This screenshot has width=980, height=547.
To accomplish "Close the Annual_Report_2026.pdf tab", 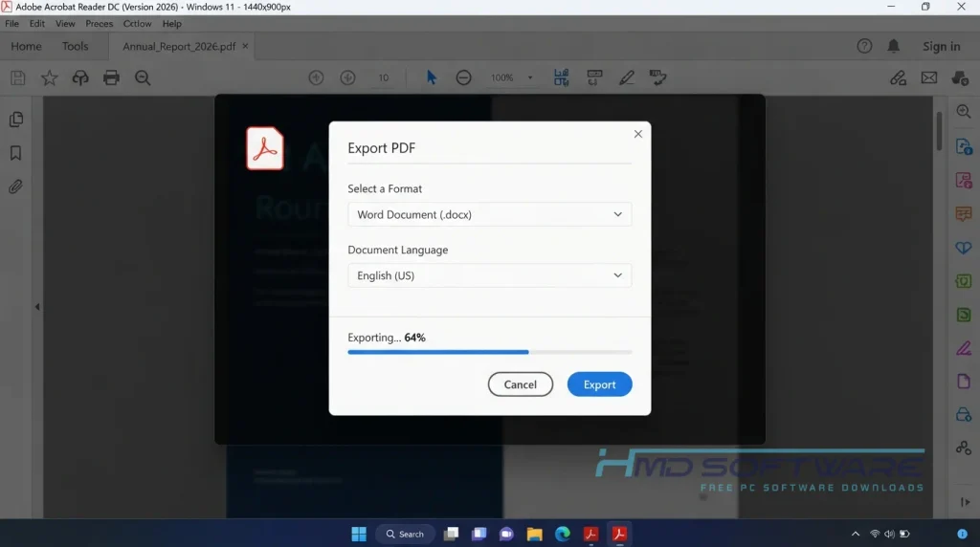I will 245,46.
